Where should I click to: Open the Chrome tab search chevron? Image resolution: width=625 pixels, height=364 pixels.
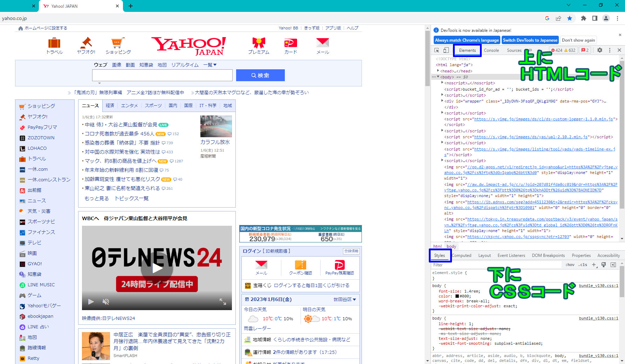point(569,5)
